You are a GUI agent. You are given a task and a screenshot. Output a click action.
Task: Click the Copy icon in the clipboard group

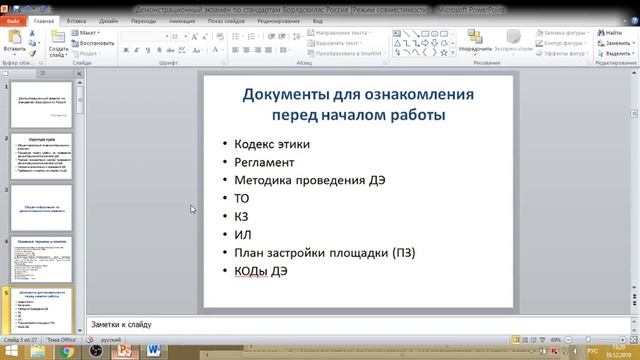coord(32,43)
